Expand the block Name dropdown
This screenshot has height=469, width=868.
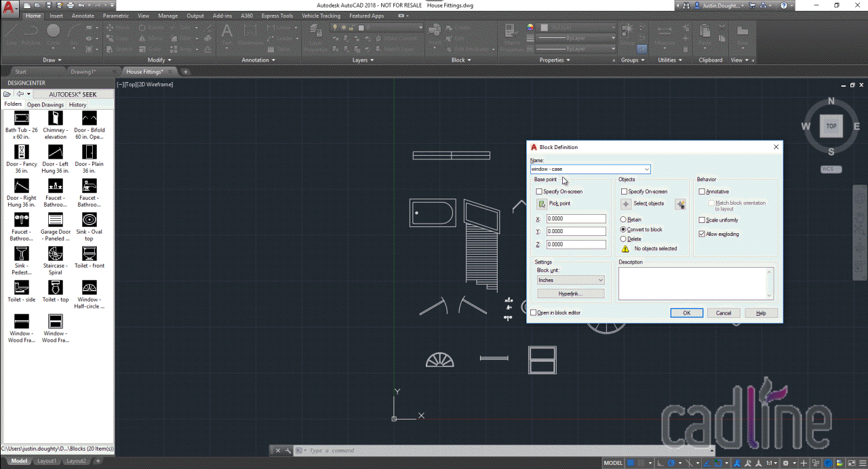pyautogui.click(x=646, y=169)
